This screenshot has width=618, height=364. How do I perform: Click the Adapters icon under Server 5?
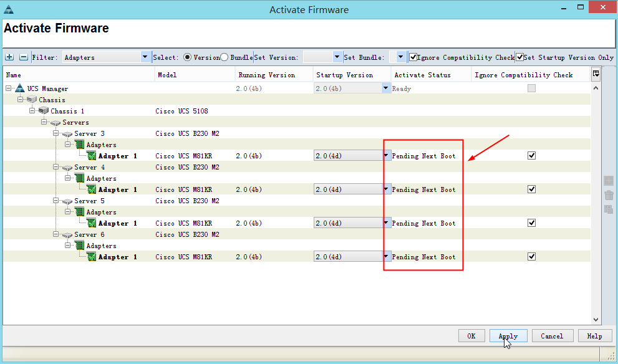[79, 212]
